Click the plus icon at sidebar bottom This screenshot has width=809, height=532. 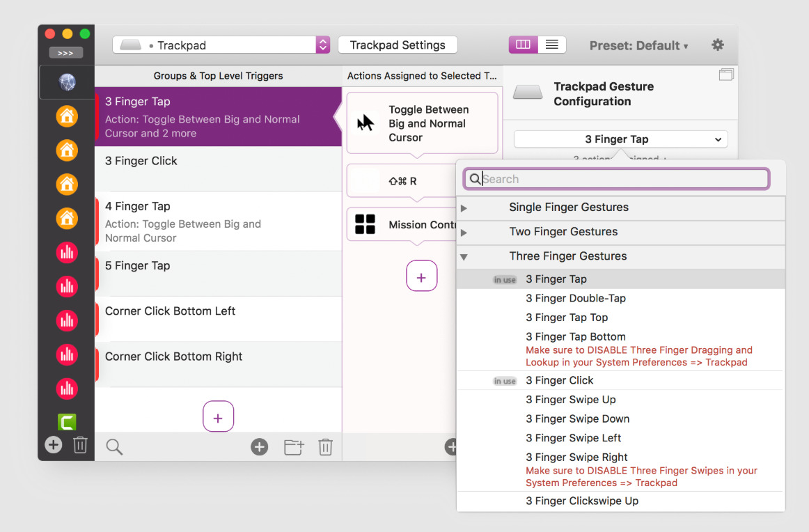click(53, 445)
